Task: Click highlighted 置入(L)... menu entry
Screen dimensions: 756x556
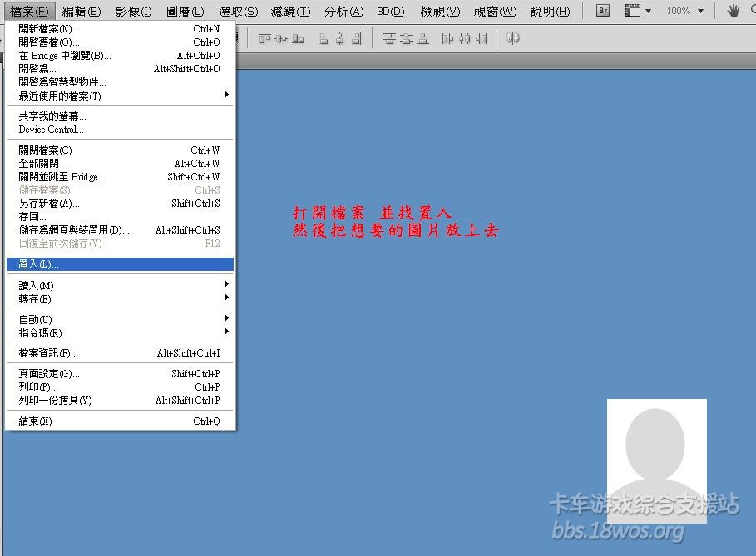Action: coord(120,264)
